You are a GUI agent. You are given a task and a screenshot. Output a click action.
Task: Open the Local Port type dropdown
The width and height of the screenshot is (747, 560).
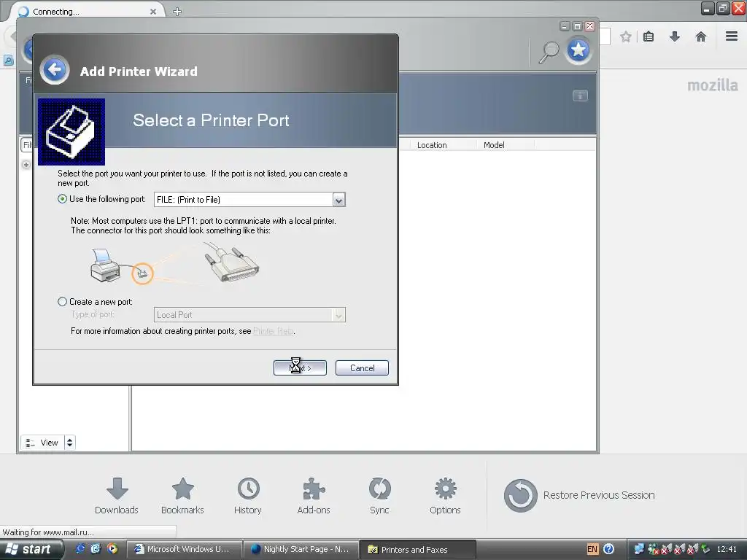click(x=338, y=315)
